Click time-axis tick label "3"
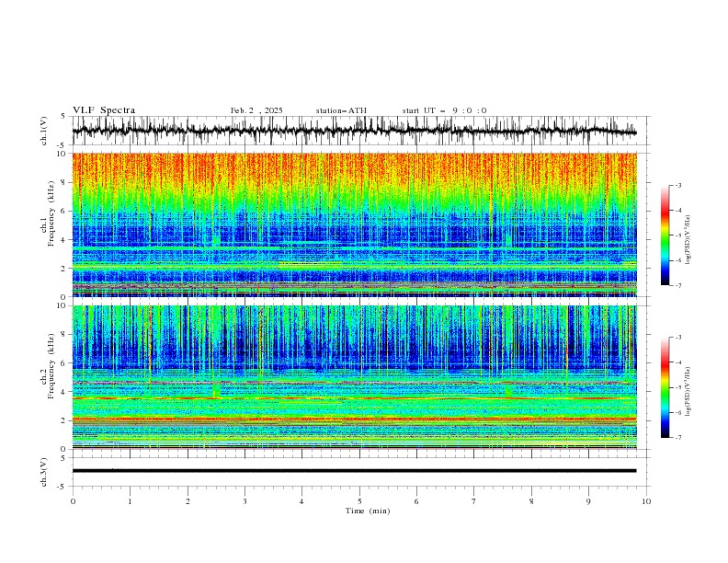The width and height of the screenshot is (728, 563). tap(245, 501)
